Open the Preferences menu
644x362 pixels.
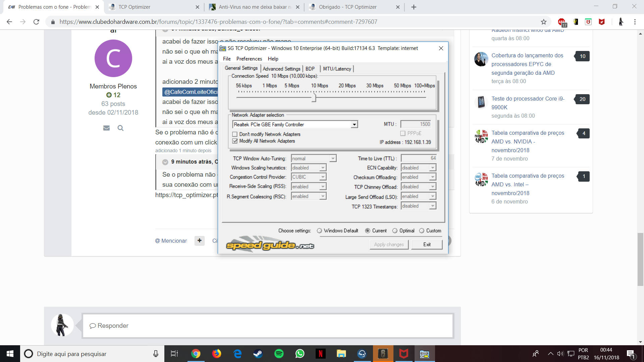249,59
